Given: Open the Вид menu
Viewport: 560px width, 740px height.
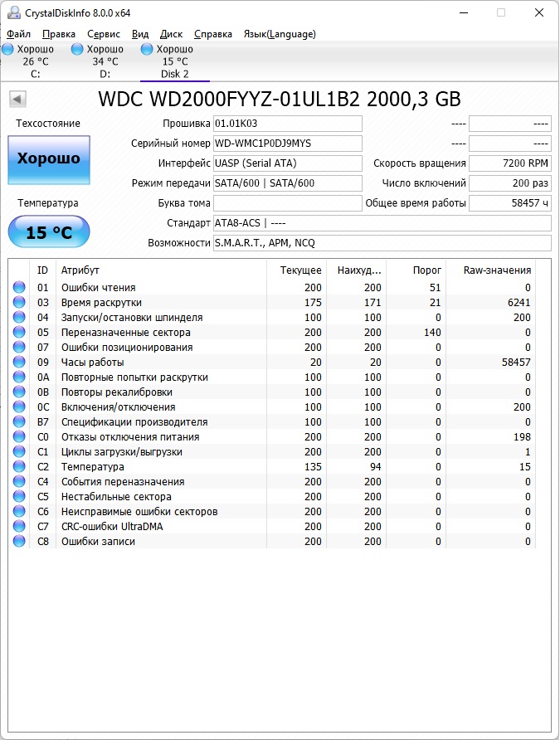Looking at the screenshot, I should point(139,34).
